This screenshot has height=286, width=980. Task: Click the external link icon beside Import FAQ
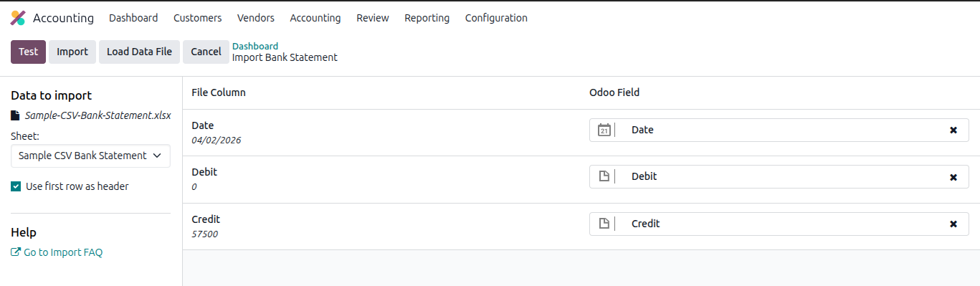[x=16, y=252]
